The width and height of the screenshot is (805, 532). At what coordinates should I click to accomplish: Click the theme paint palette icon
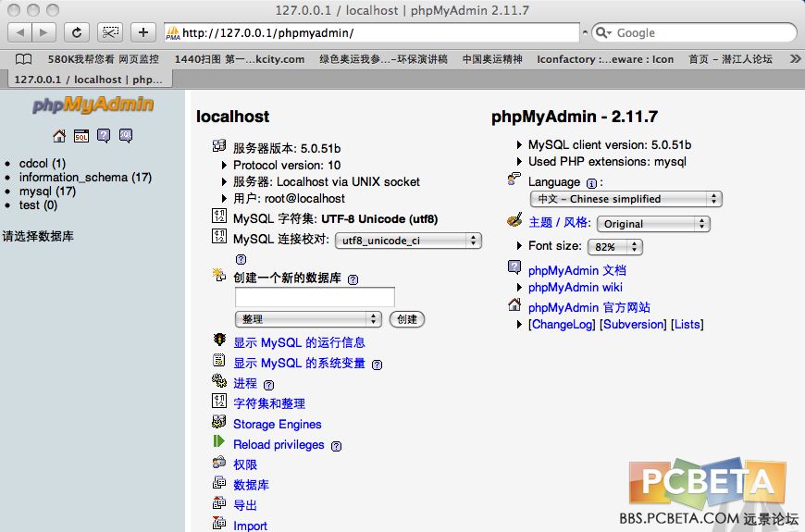point(514,220)
